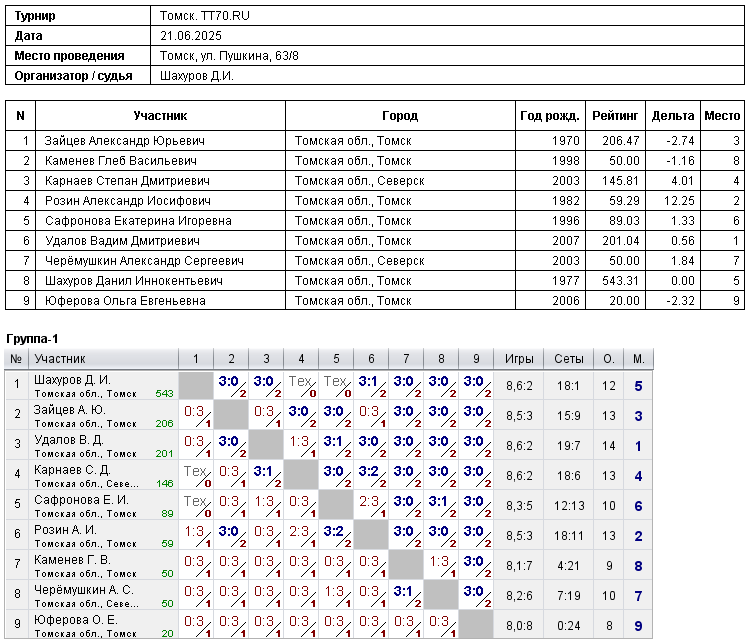Viewport: 750px width, 644px height.
Task: Select participant 'Удалов Вадим Дмитриевич'
Action: 122,241
